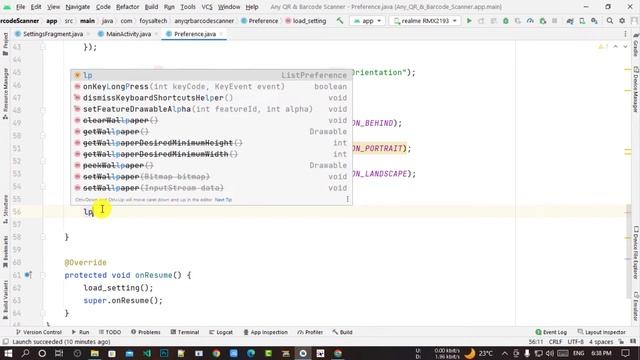Toggle the Resource Manager side panel
This screenshot has width=640, height=360.
tap(5, 93)
